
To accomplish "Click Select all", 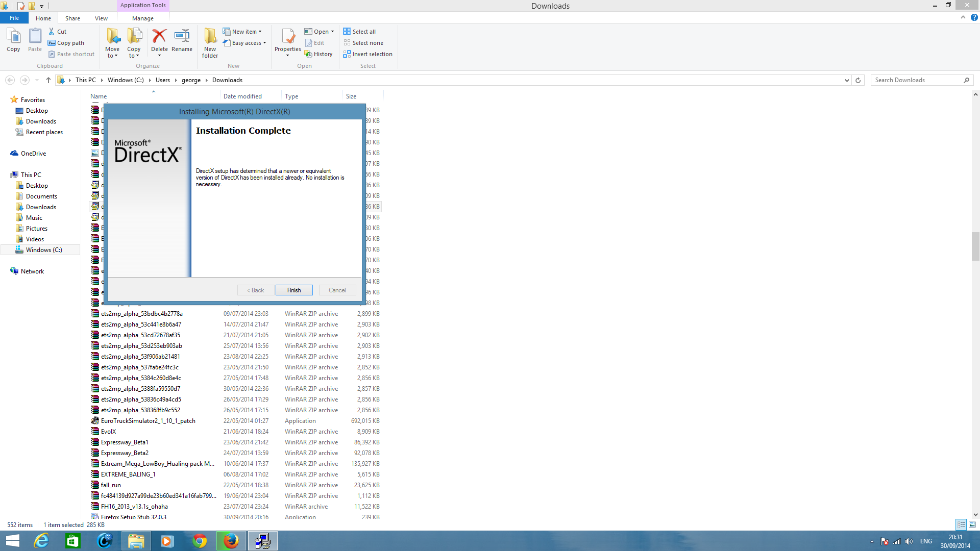I will pos(359,32).
